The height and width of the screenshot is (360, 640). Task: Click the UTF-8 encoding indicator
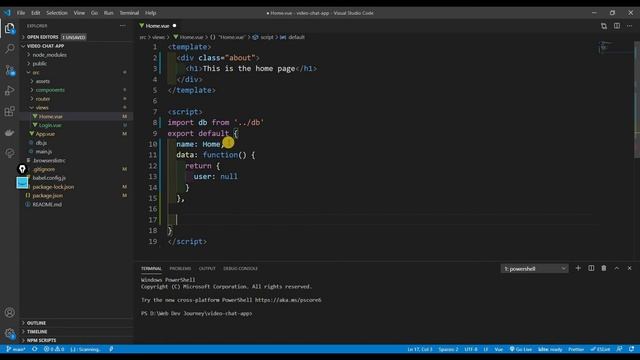(471, 349)
